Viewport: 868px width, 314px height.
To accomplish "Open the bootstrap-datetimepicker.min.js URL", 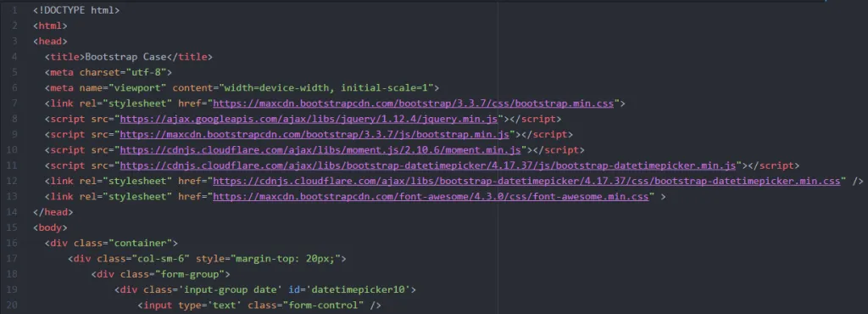I will point(427,165).
